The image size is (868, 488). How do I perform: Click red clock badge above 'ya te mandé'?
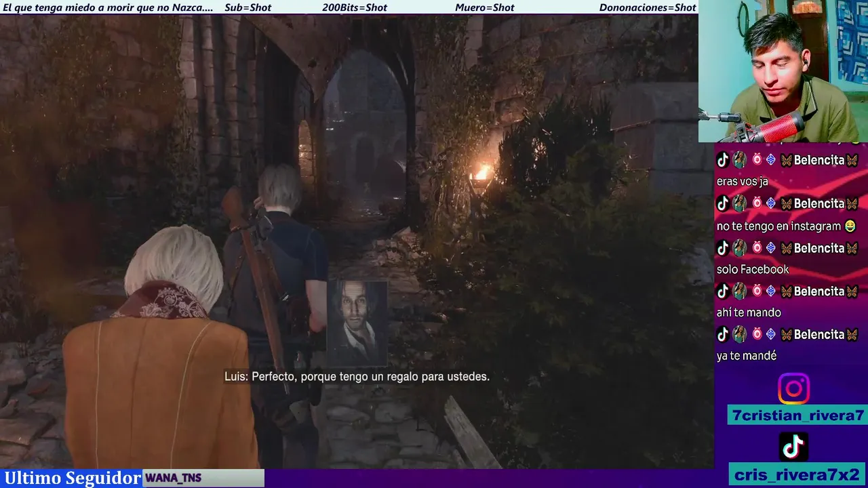pos(757,334)
